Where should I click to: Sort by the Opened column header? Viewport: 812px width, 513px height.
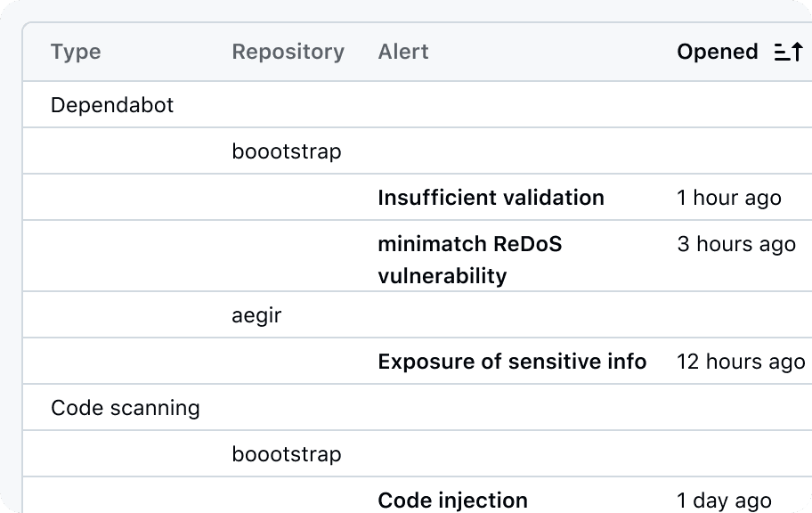click(x=717, y=53)
